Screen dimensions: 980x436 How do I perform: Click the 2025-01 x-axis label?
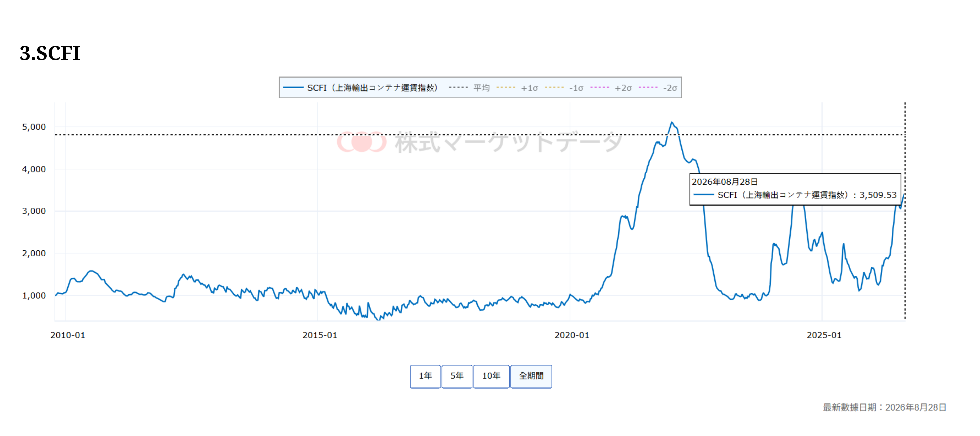point(824,335)
